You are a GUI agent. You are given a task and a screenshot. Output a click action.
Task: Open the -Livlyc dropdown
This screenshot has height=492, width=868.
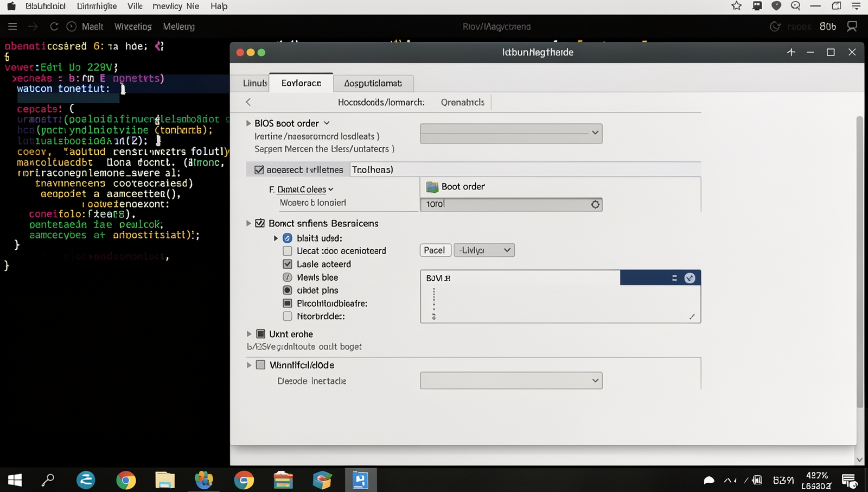point(484,250)
